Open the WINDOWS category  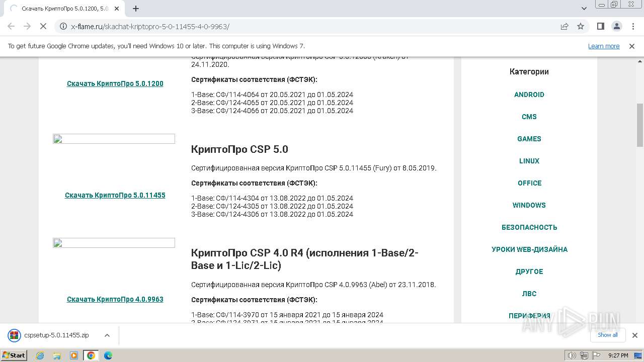click(529, 205)
